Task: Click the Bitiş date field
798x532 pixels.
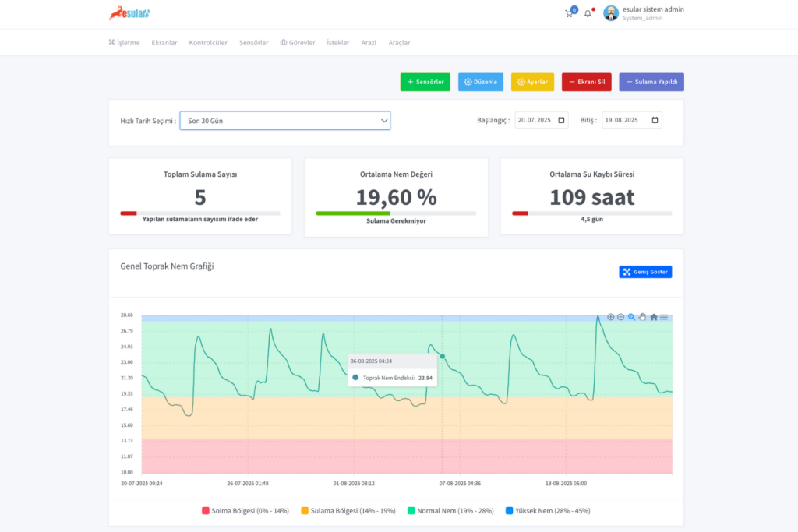Action: point(631,121)
